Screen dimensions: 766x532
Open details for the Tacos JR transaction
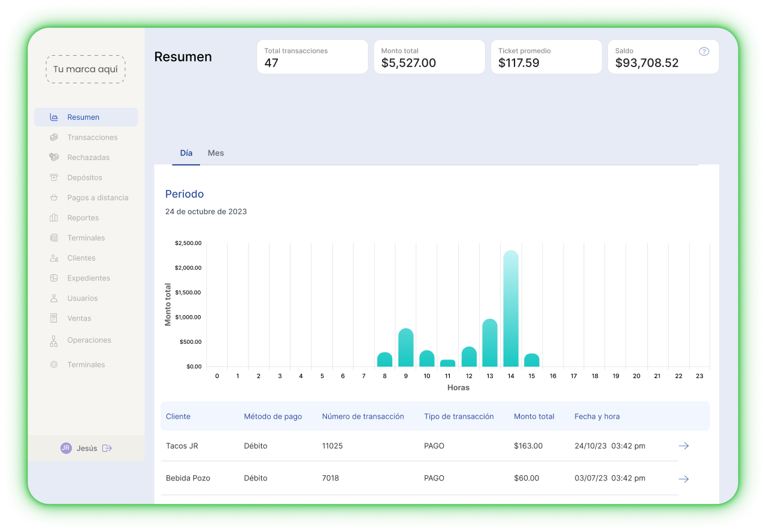pos(683,446)
